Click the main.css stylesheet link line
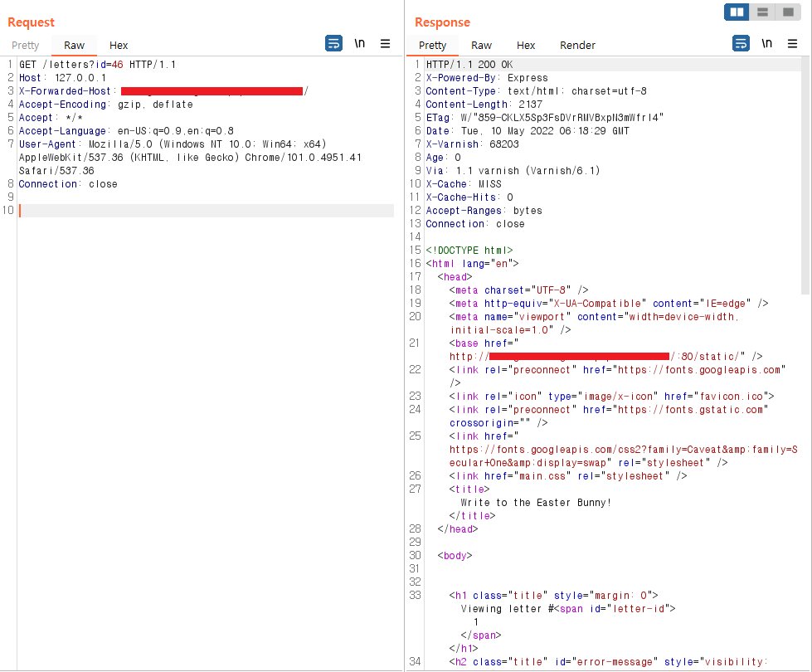This screenshot has height=672, width=812. [568, 476]
